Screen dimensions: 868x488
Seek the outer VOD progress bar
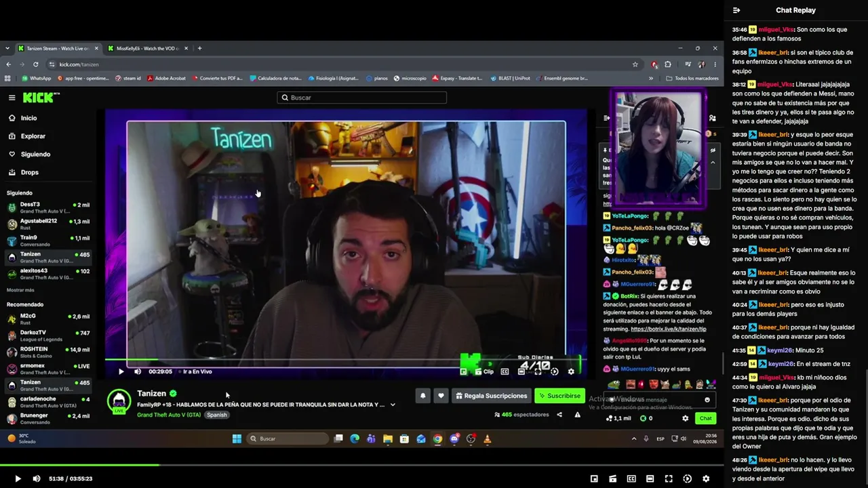[362, 465]
